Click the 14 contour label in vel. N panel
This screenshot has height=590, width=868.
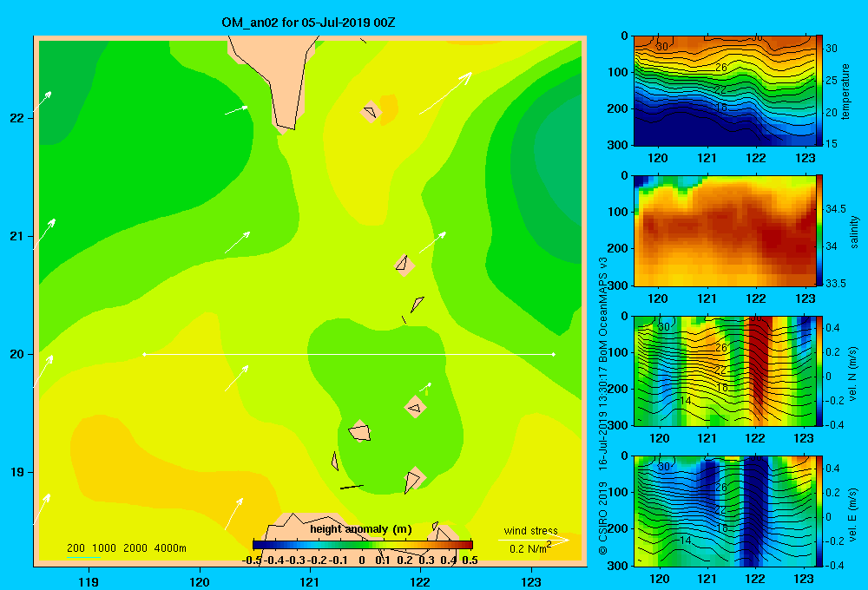pos(686,400)
